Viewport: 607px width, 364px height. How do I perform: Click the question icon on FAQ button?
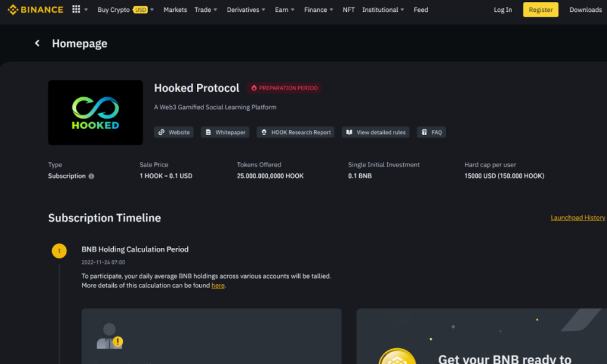pyautogui.click(x=424, y=132)
